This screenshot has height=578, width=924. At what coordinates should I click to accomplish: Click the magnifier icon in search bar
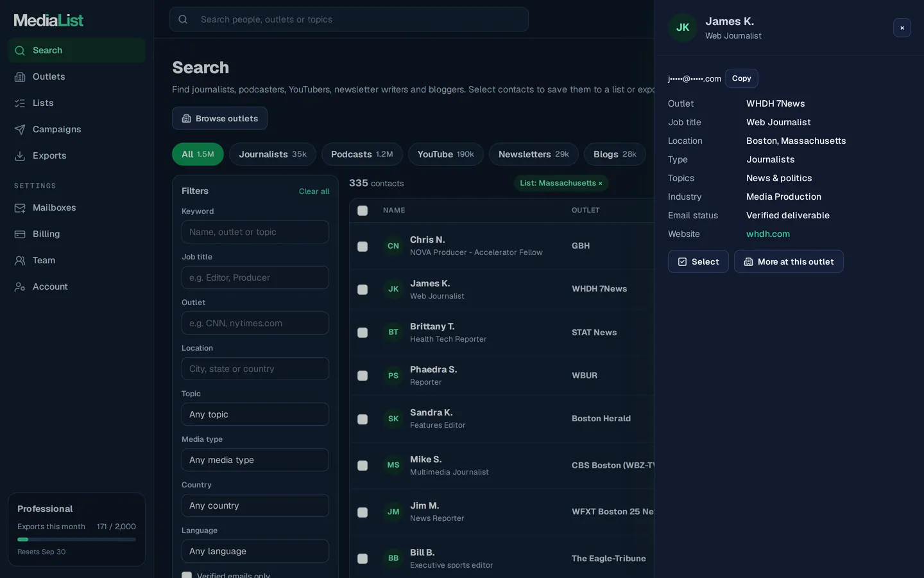183,19
